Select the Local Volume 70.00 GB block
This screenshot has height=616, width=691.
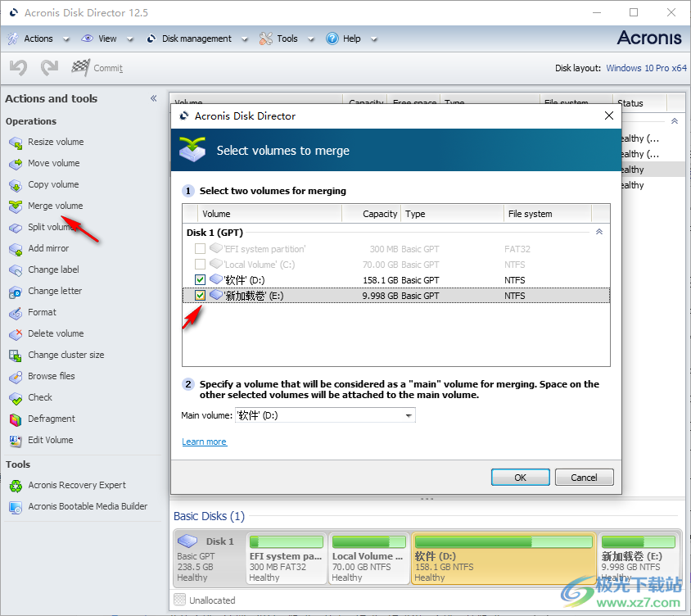[369, 559]
